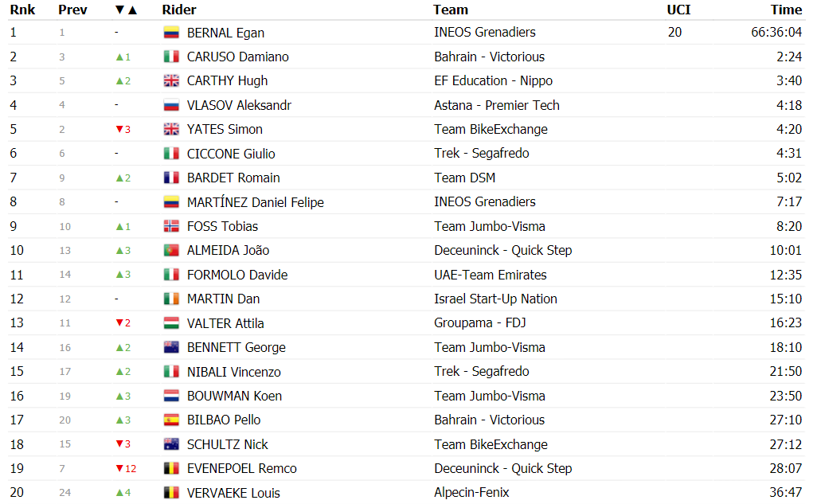Click the Colombian flag beside BERNAL Egan
The image size is (813, 504).
[x=171, y=33]
